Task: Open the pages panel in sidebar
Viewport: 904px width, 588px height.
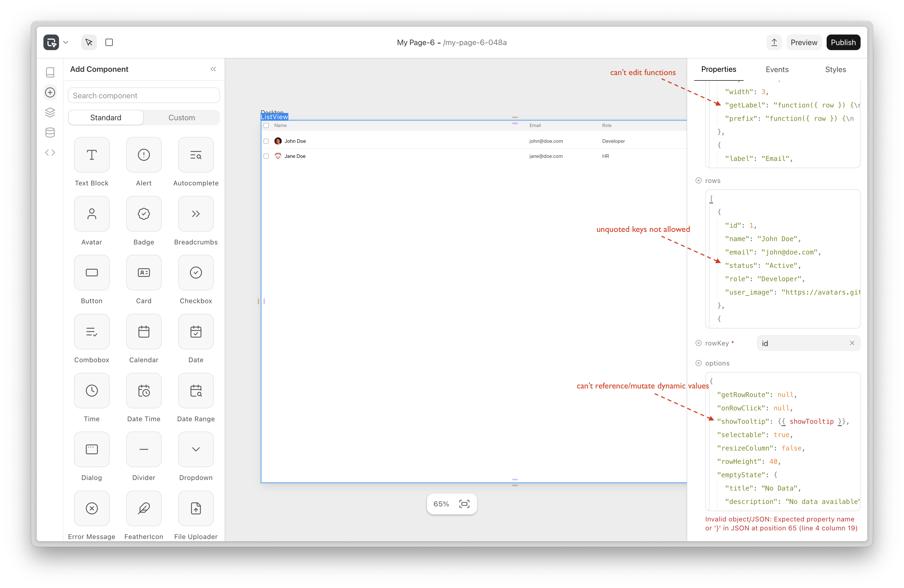Action: tap(50, 72)
